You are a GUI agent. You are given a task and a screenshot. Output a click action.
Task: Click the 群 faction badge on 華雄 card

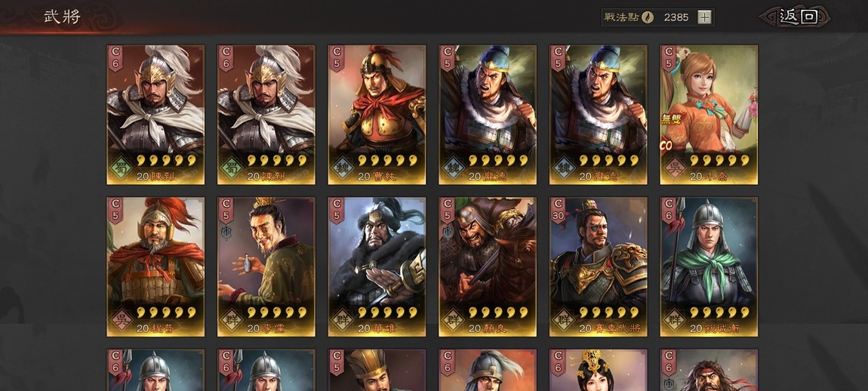pos(342,319)
